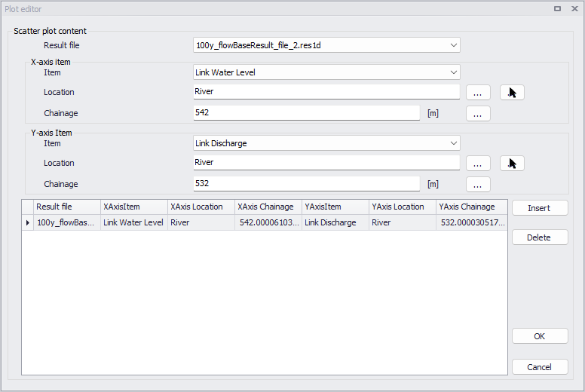Select the table cell 'Link Discharge'
The image size is (585, 392).
(335, 222)
